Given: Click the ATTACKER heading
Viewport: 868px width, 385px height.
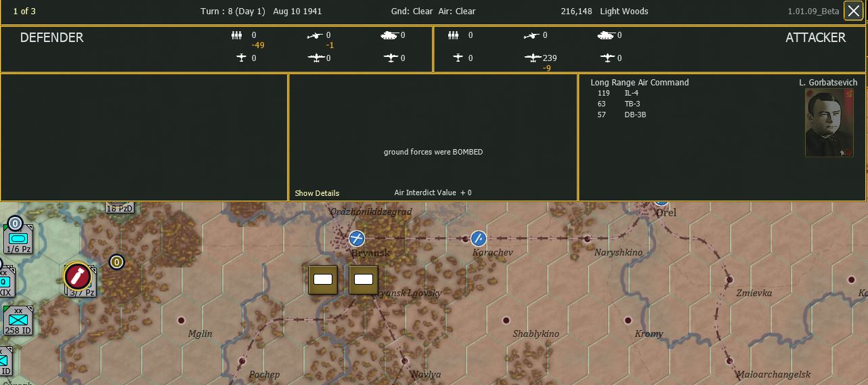Looking at the screenshot, I should [x=815, y=38].
